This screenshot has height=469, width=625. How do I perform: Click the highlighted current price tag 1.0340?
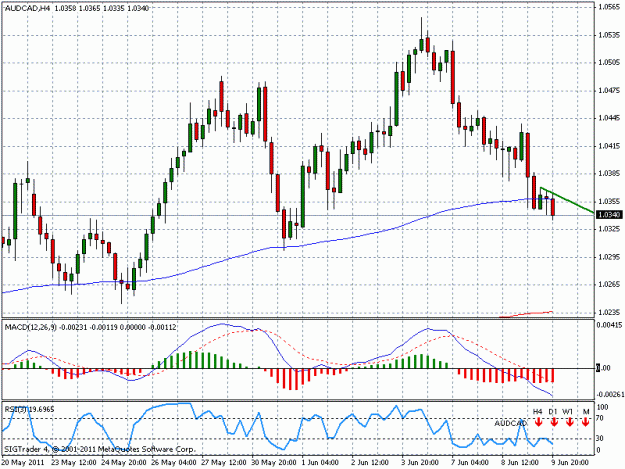point(609,215)
